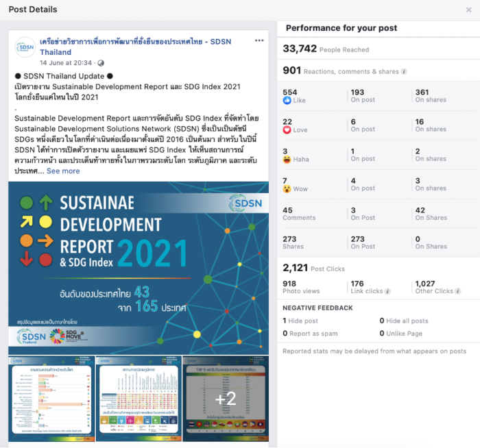Click the 901 Reactions, comments & shares total
The image size is (480, 448).
tap(341, 71)
